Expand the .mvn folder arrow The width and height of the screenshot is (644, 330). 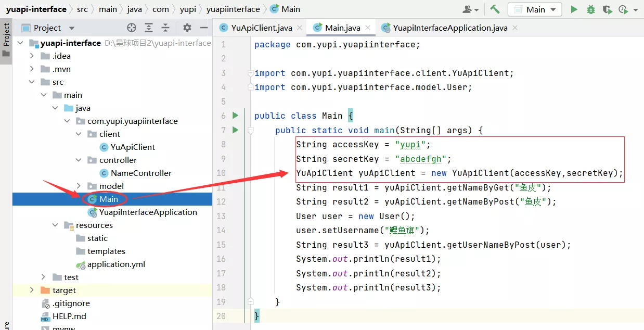32,69
